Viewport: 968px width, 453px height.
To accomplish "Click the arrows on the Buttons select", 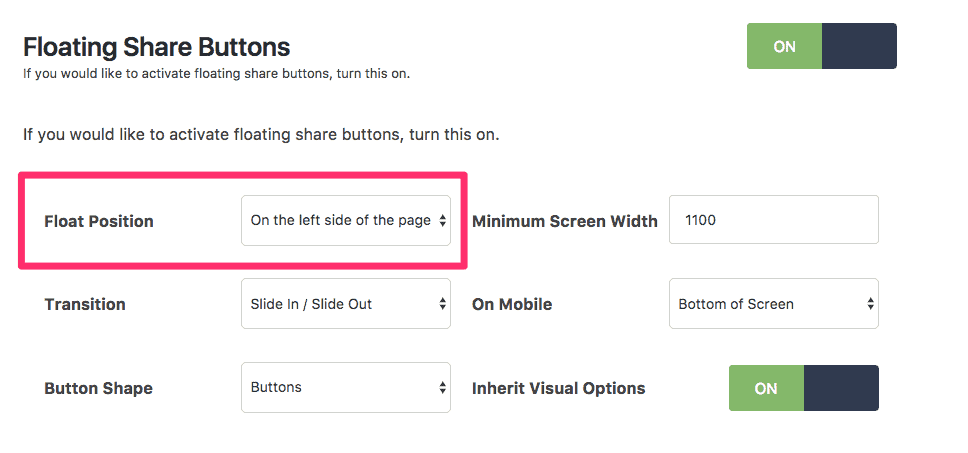I will [x=442, y=387].
